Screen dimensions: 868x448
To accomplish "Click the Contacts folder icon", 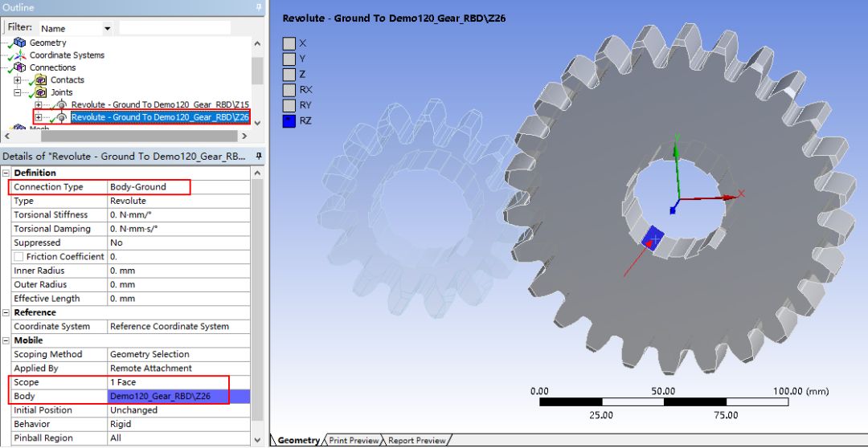I will click(41, 79).
